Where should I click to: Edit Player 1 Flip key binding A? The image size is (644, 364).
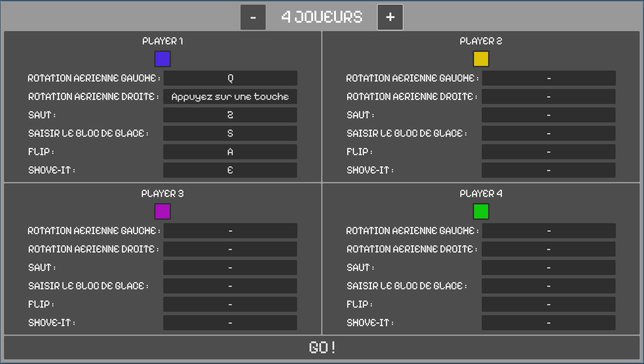[230, 152]
